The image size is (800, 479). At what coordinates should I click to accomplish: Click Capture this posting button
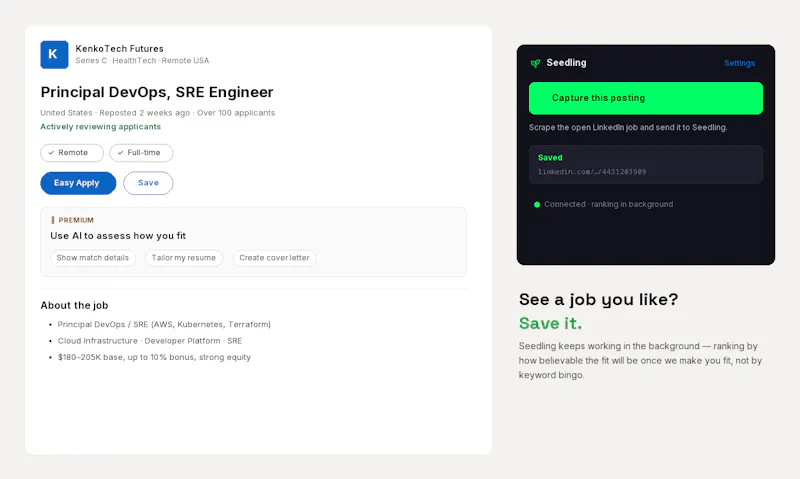tap(645, 98)
